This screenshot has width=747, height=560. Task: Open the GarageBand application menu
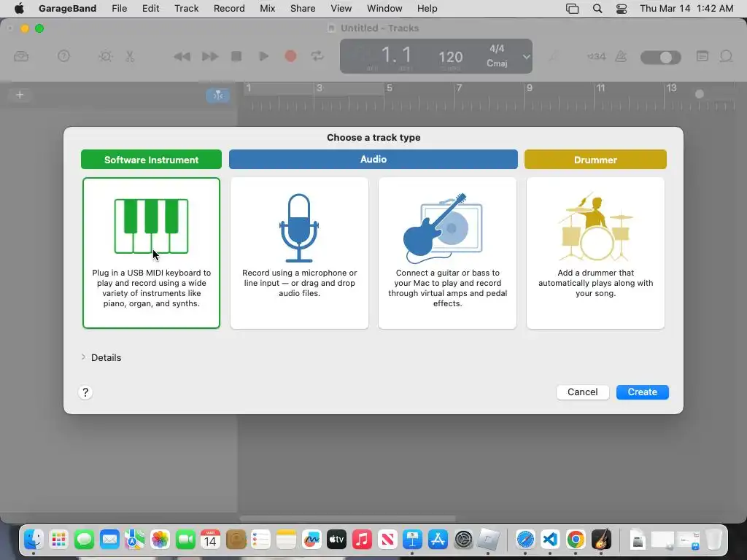[67, 8]
